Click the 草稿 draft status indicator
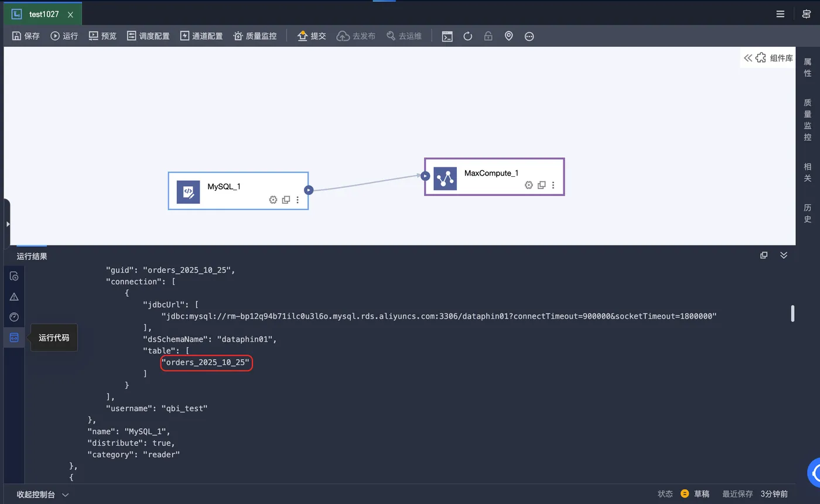 click(695, 494)
